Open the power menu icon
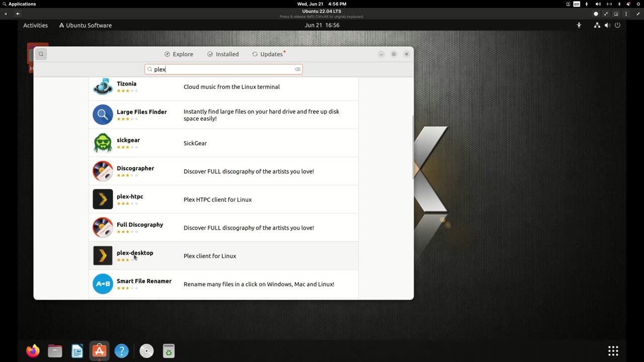The image size is (644, 362). pos(617,25)
